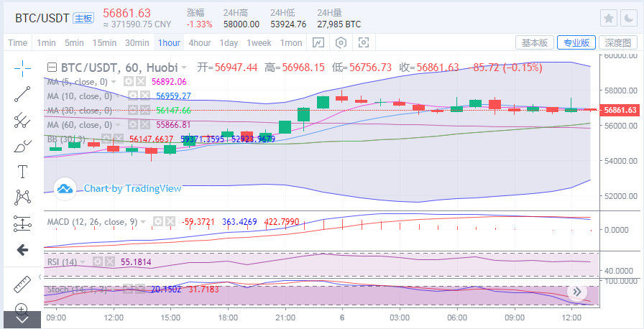Open RSI (14) settings gear

pyautogui.click(x=98, y=261)
